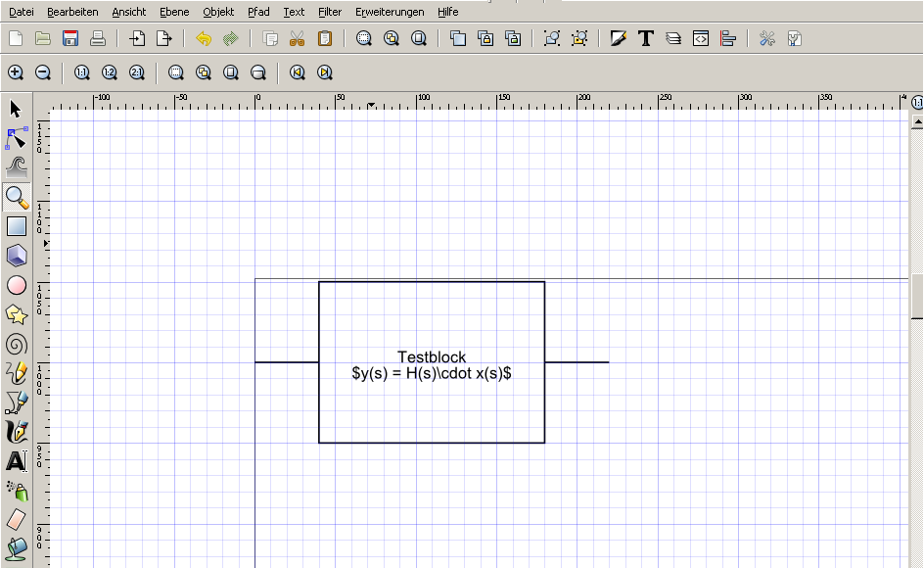Activate the Spiral drawing tool

point(17,344)
